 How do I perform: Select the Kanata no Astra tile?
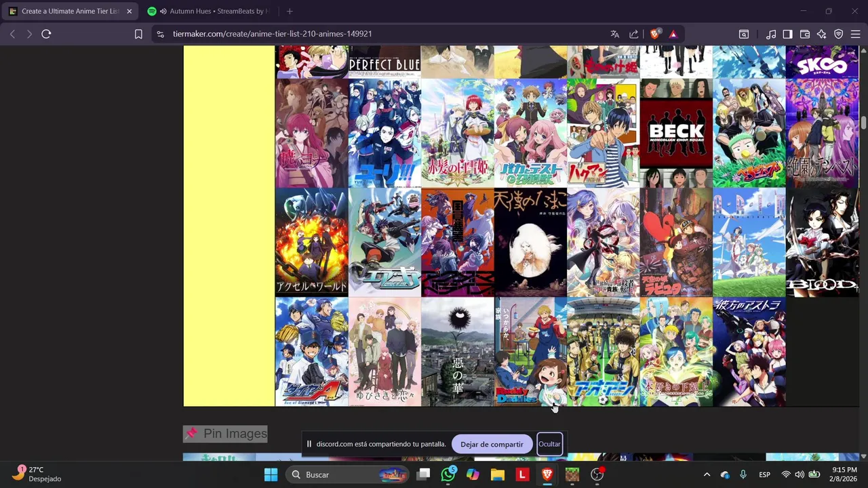[x=749, y=352]
